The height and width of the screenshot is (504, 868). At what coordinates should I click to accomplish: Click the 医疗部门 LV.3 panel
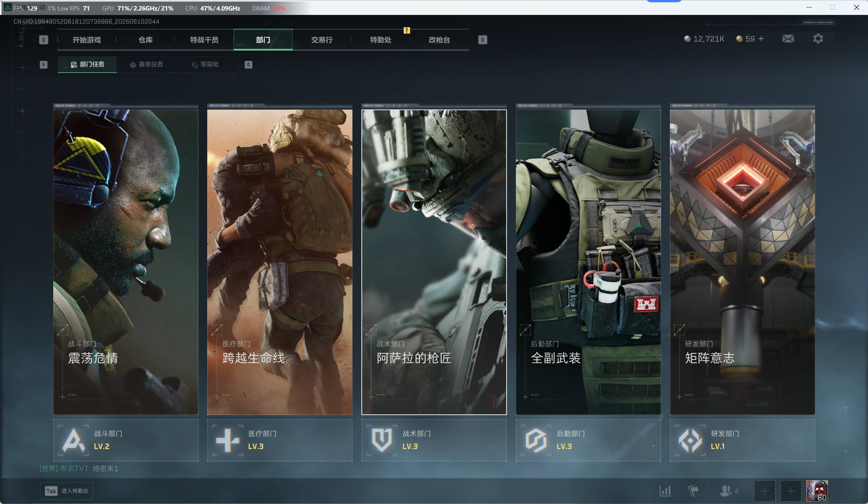coord(280,440)
